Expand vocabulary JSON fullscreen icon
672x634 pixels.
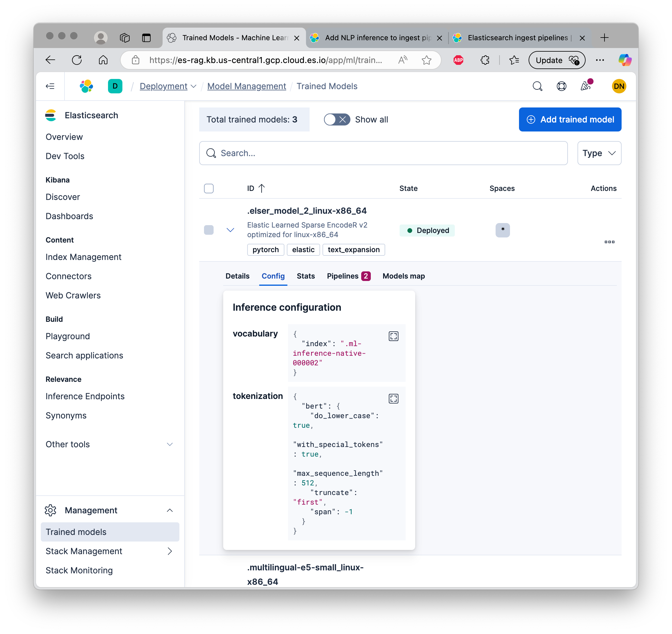click(x=393, y=336)
